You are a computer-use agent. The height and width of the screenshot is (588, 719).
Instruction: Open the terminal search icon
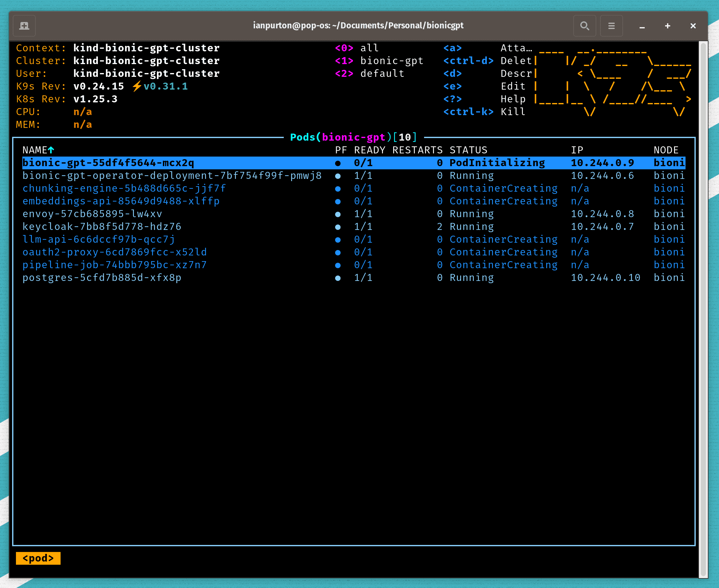pos(584,26)
